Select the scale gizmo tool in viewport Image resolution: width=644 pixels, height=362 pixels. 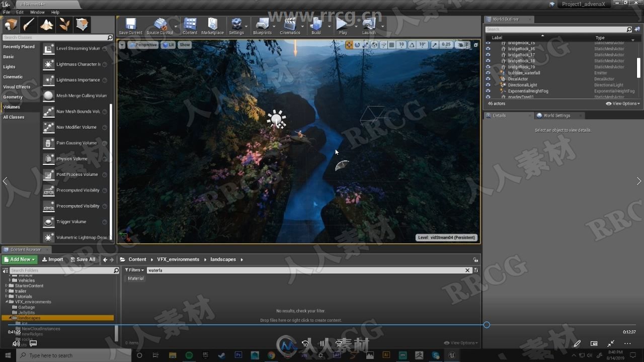(x=365, y=45)
